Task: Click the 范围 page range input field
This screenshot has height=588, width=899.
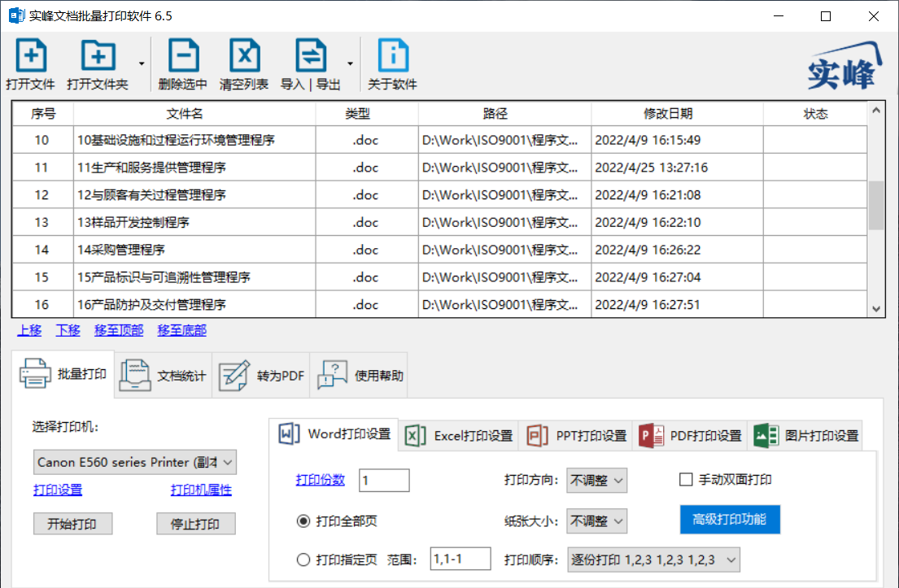Action: [460, 559]
